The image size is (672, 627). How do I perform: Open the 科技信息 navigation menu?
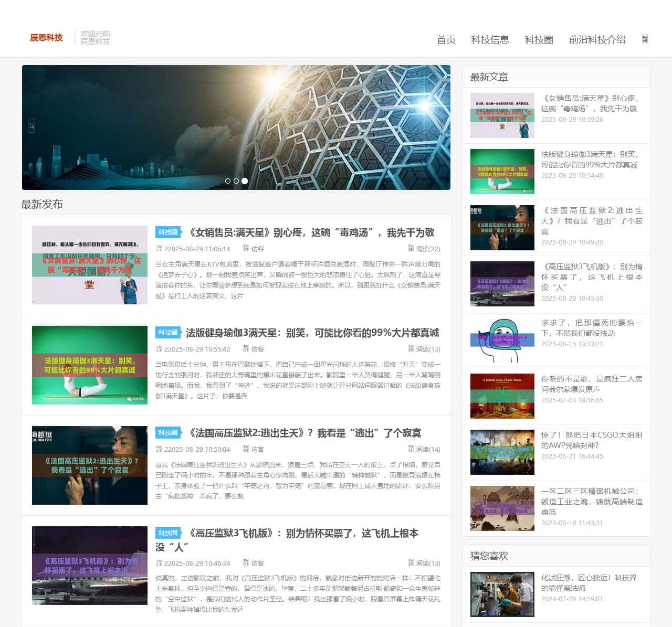(x=490, y=40)
